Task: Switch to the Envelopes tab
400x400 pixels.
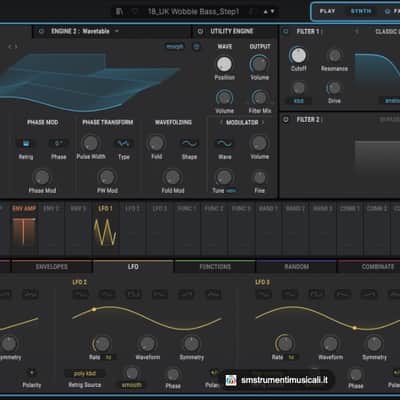Action: pos(52,267)
